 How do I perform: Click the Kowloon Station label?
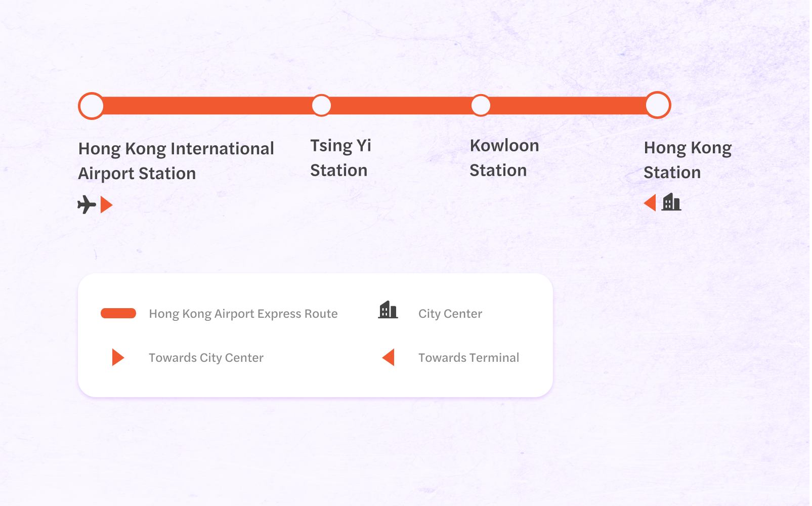click(x=504, y=158)
